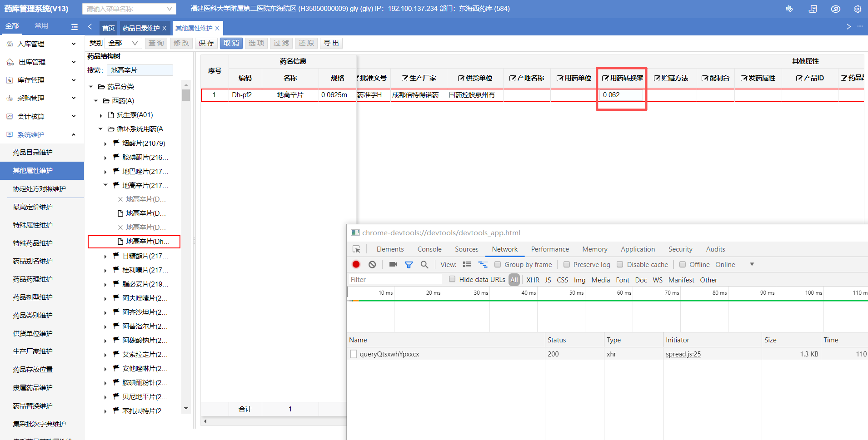
Task: Enable the Disable cache checkbox
Action: pyautogui.click(x=620, y=264)
